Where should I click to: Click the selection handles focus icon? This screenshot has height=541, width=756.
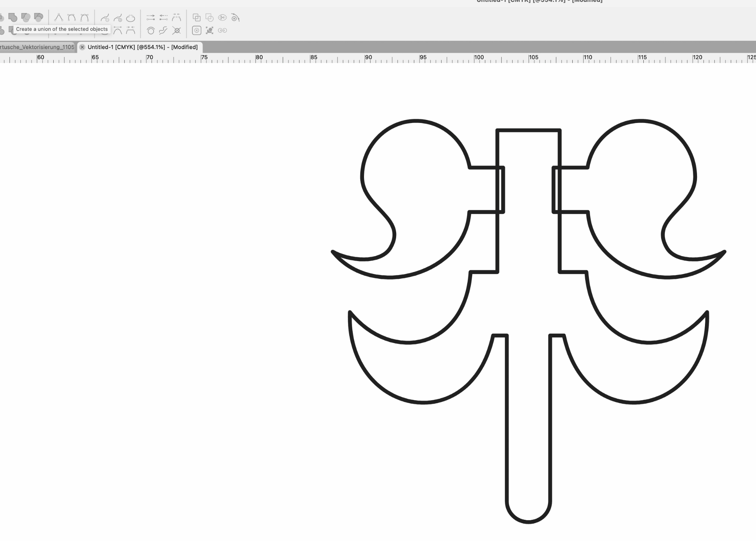click(x=209, y=30)
